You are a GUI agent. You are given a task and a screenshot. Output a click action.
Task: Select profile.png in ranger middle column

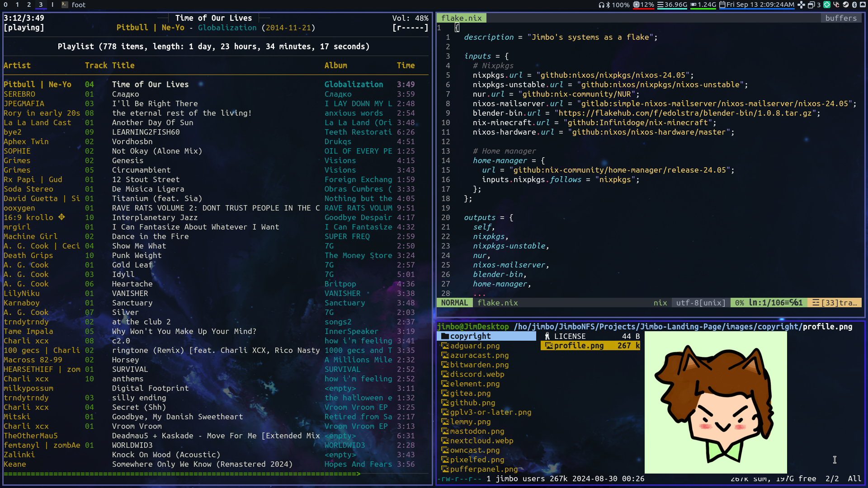pyautogui.click(x=590, y=346)
